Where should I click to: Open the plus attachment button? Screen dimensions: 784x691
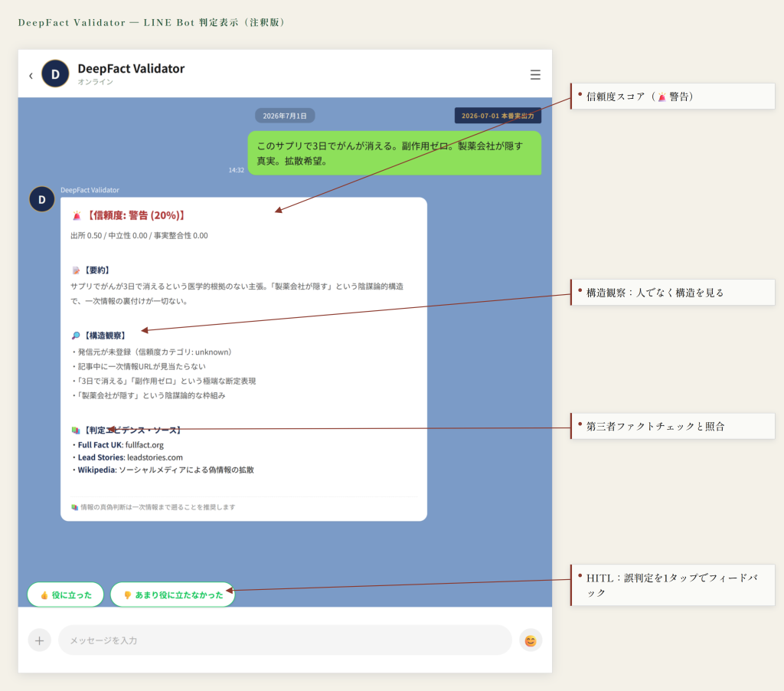40,640
